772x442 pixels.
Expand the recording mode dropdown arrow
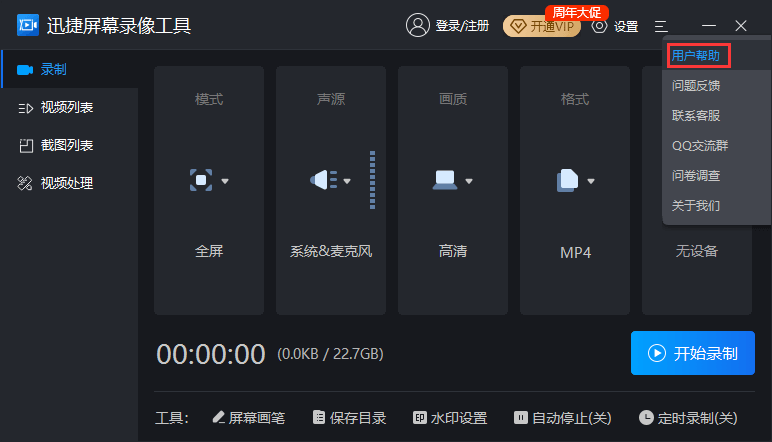(x=225, y=182)
